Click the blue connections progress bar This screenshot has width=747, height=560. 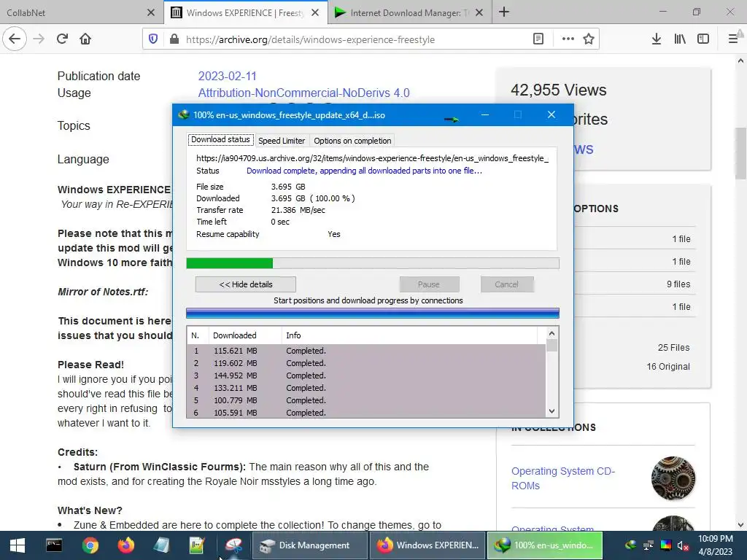click(x=373, y=313)
